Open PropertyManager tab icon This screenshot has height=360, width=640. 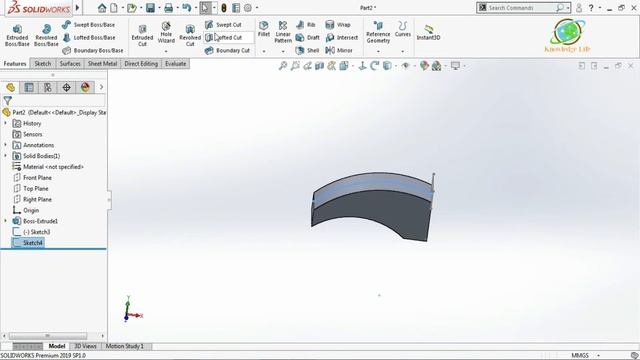point(29,87)
